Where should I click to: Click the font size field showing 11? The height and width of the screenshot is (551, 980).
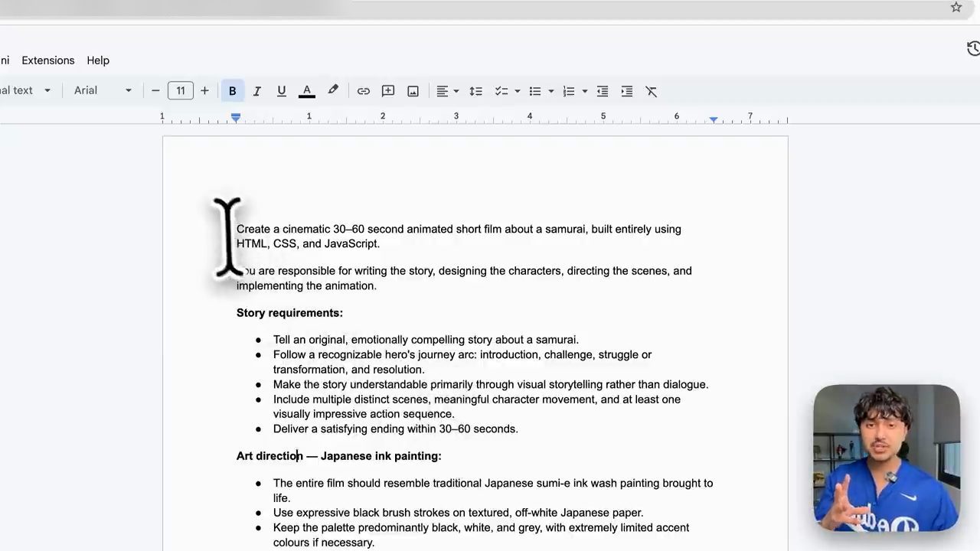point(181,91)
